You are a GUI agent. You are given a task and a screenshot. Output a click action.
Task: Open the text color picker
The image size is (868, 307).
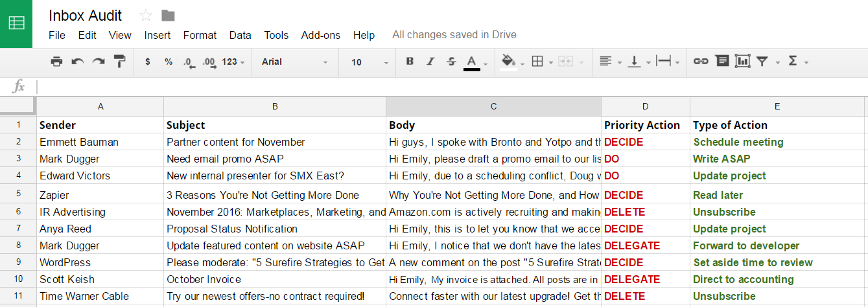(x=472, y=63)
